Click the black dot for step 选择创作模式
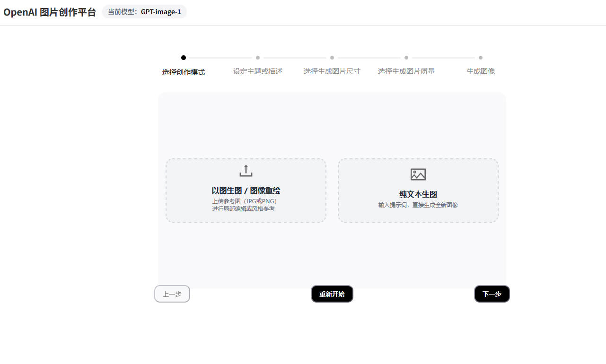Screen dimensions: 606x364 184,58
